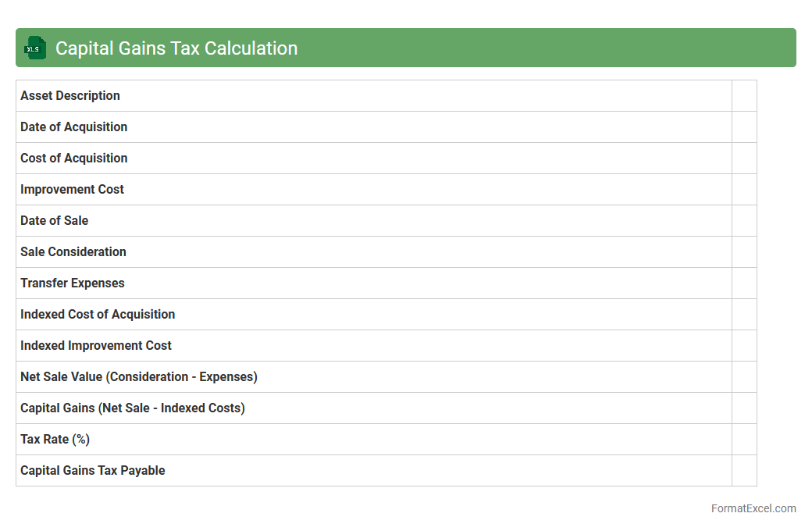
Task: Select the empty cell next to Date of Sale
Action: [744, 221]
